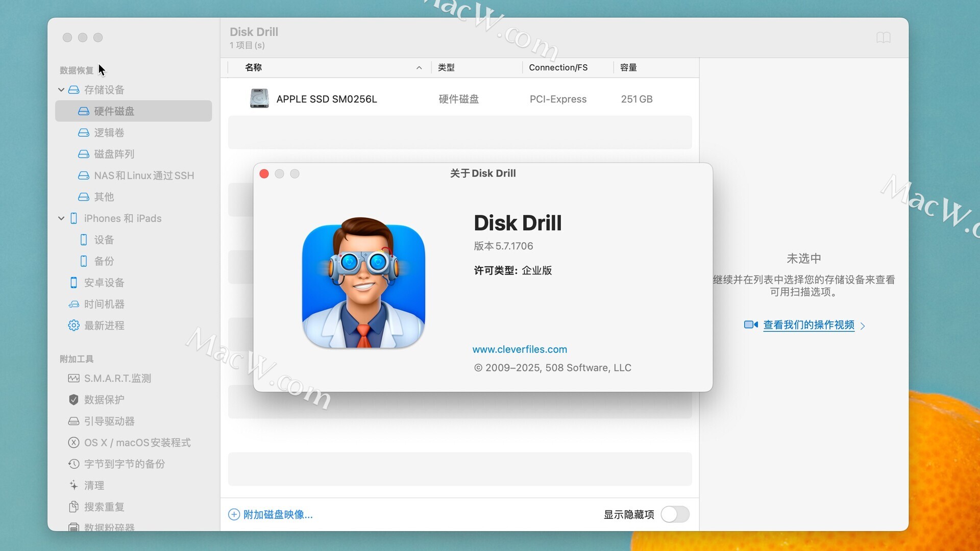Open S.M.A.R.T.监测 label in sidebar
The height and width of the screenshot is (551, 980).
coord(117,379)
